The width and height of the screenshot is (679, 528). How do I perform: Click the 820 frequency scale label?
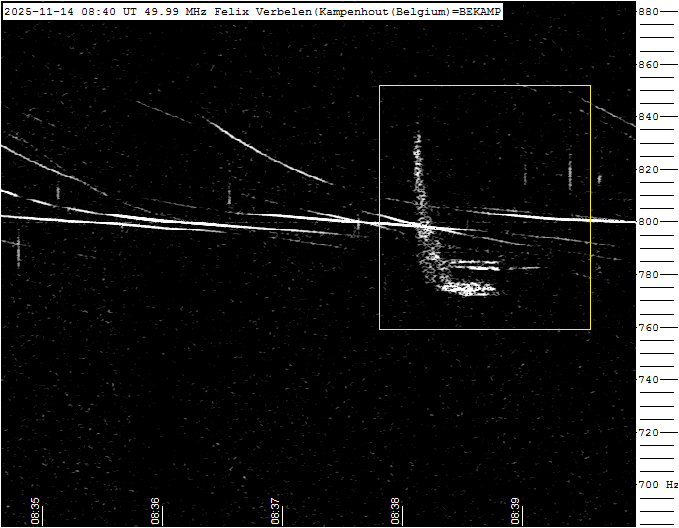tap(649, 169)
